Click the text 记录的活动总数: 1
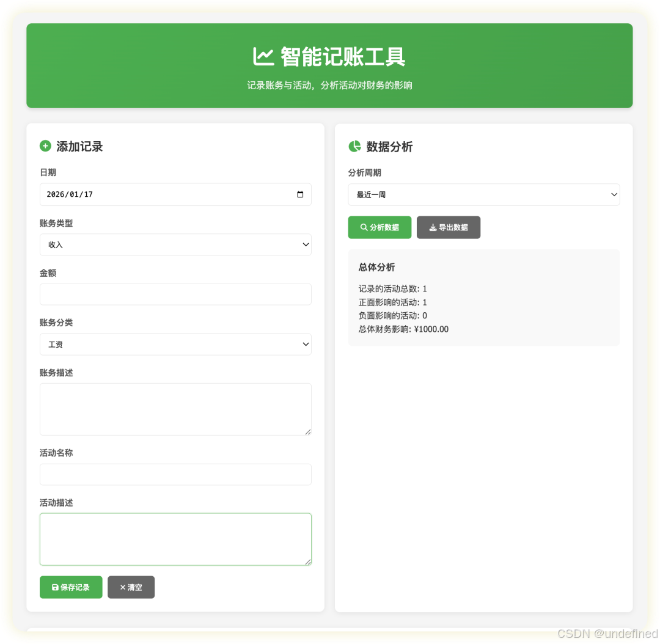660x644 pixels. tap(392, 289)
